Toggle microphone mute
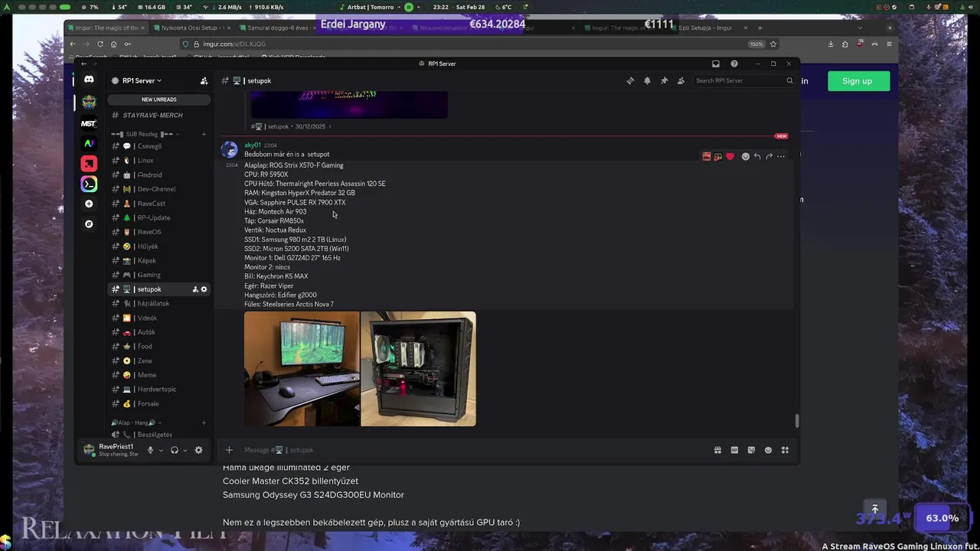Image resolution: width=980 pixels, height=551 pixels. [150, 450]
